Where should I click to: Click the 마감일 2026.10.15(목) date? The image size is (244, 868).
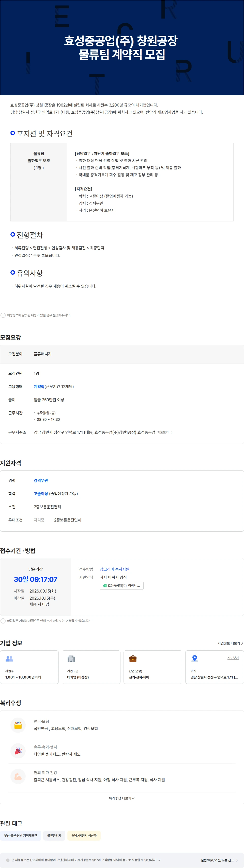42,598
